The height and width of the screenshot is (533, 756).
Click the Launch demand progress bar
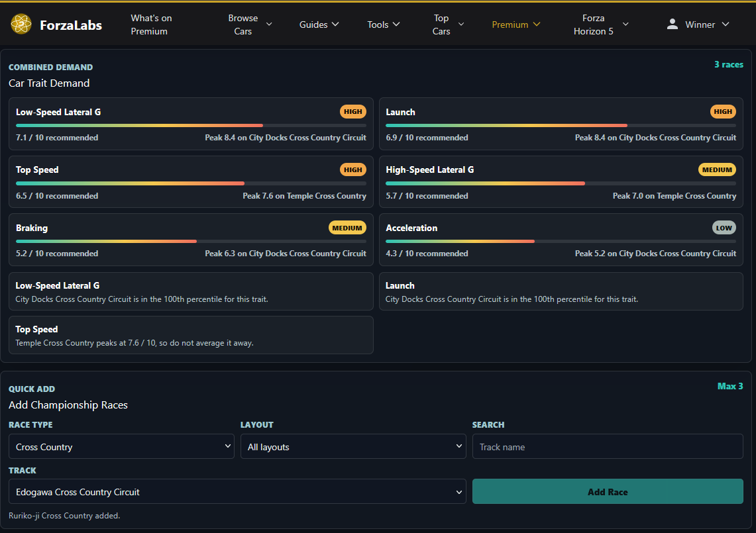click(x=561, y=125)
